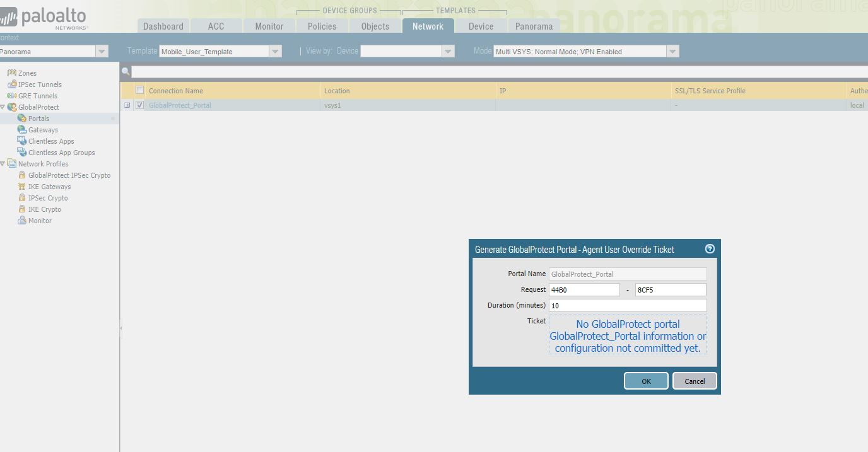
Task: Expand the GlobalProtect_Portal row
Action: click(x=127, y=105)
